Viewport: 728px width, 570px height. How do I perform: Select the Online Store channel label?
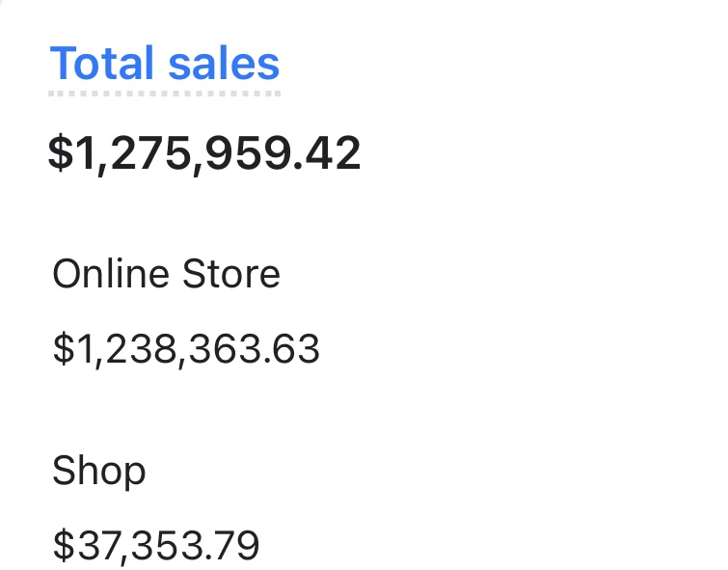(166, 275)
